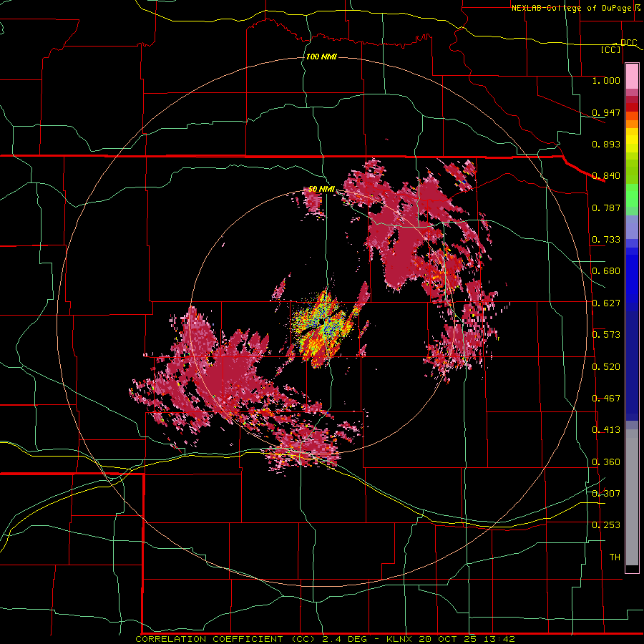
Task: Click the 0.947 scale value
Action: 606,112
